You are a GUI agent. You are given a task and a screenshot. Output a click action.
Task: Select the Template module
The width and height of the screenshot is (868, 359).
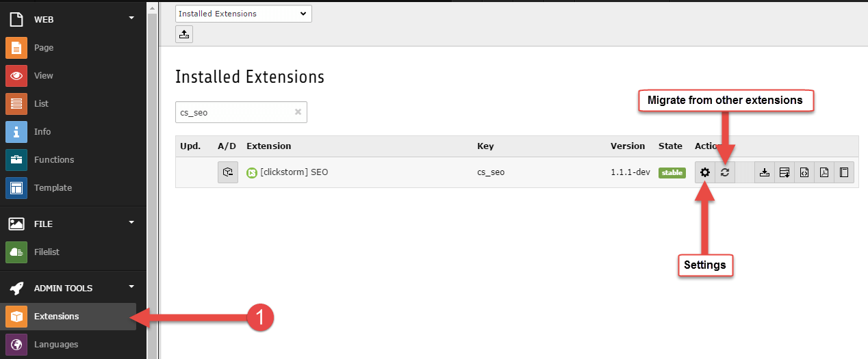(53, 187)
